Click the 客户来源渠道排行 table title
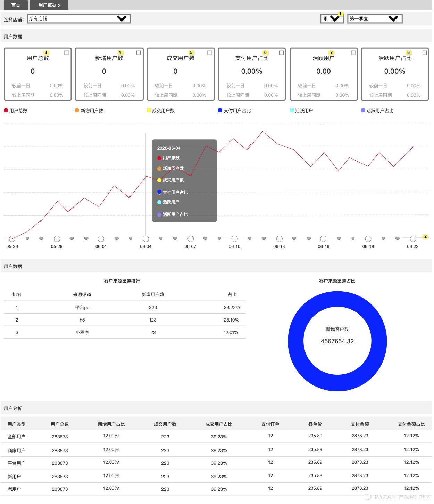The height and width of the screenshot is (504, 434). [x=122, y=281]
